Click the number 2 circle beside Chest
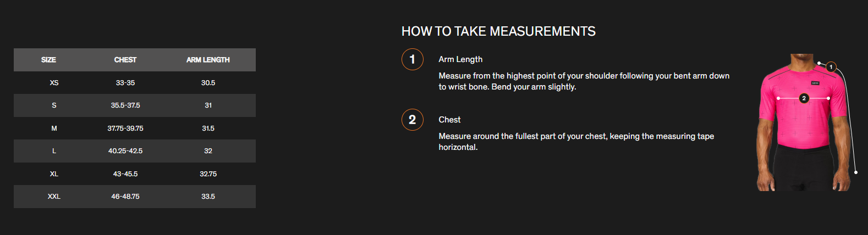868x235 pixels. [412, 120]
